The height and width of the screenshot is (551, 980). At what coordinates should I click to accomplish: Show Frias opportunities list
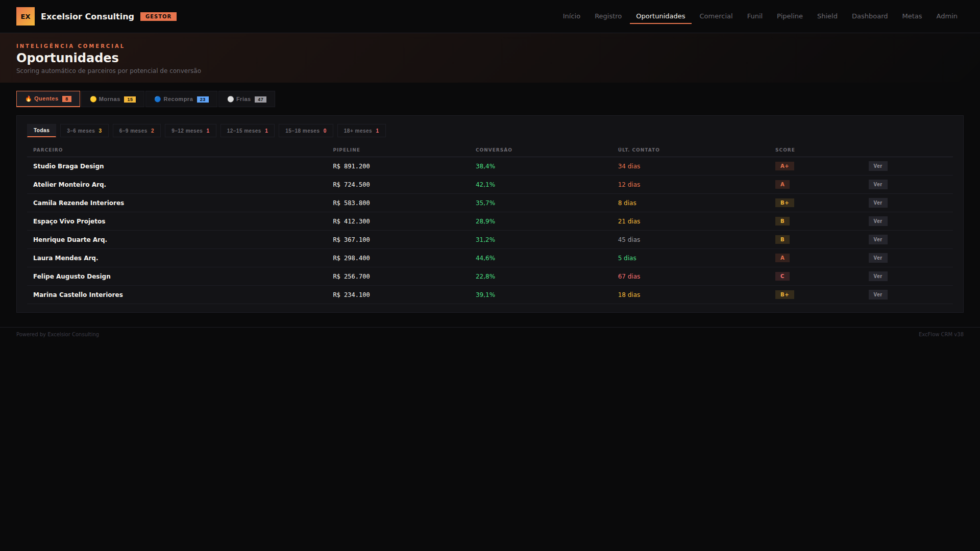tap(247, 99)
